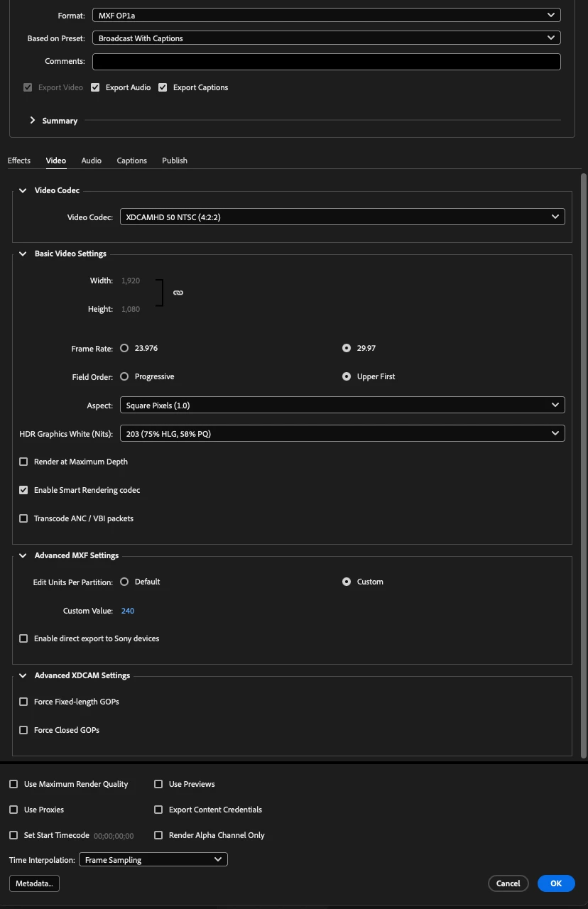Expand the Summary section

tap(33, 121)
